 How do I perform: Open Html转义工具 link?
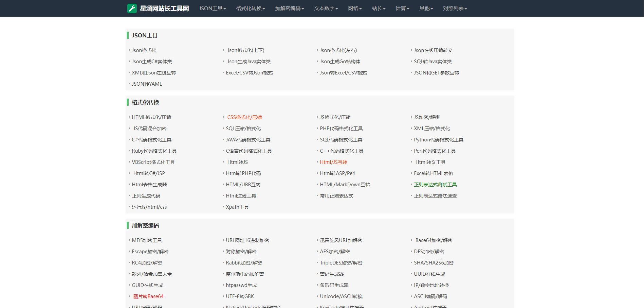pos(430,162)
